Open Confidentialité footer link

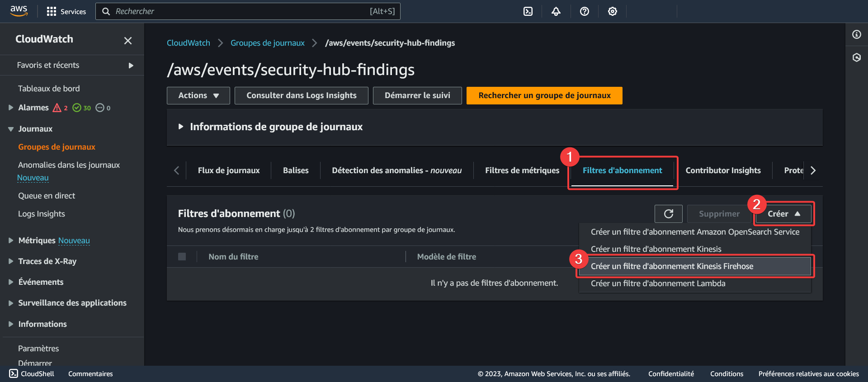click(671, 374)
